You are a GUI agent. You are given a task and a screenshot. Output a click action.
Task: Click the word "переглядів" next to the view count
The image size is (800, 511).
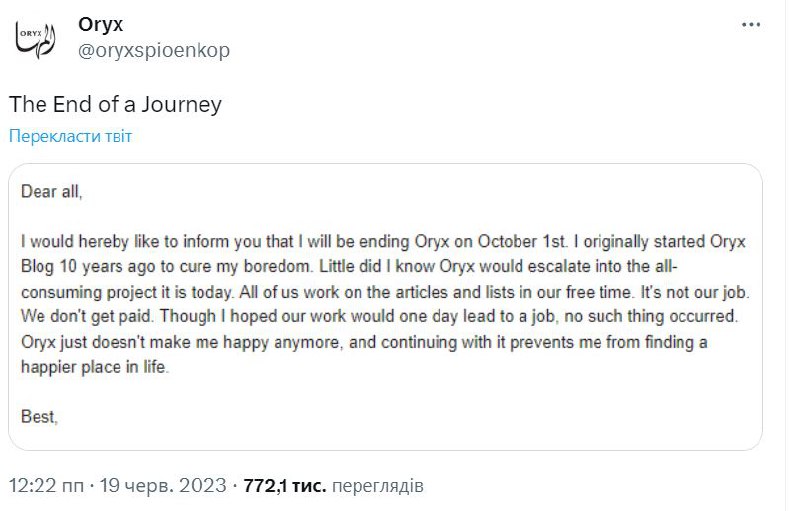coord(377,487)
